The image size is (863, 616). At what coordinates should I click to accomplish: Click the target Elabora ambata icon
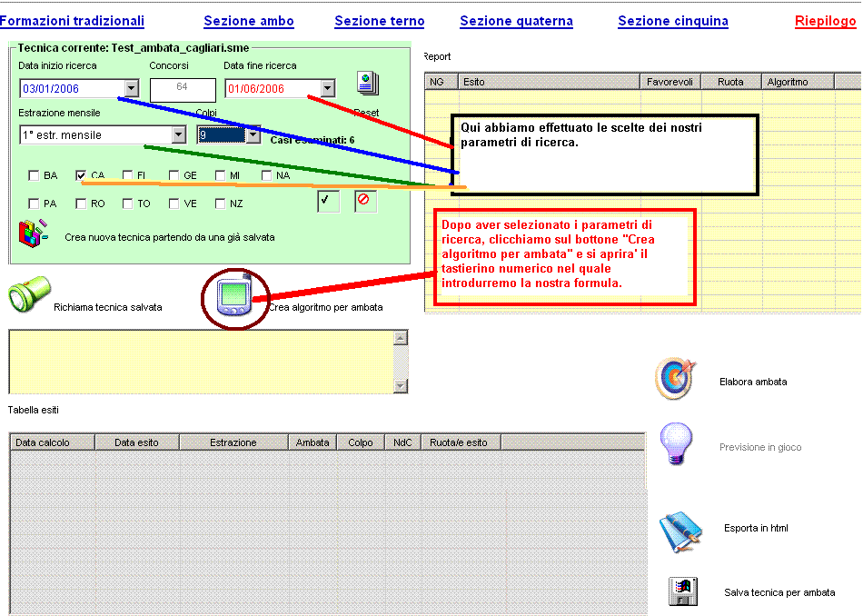tap(676, 379)
